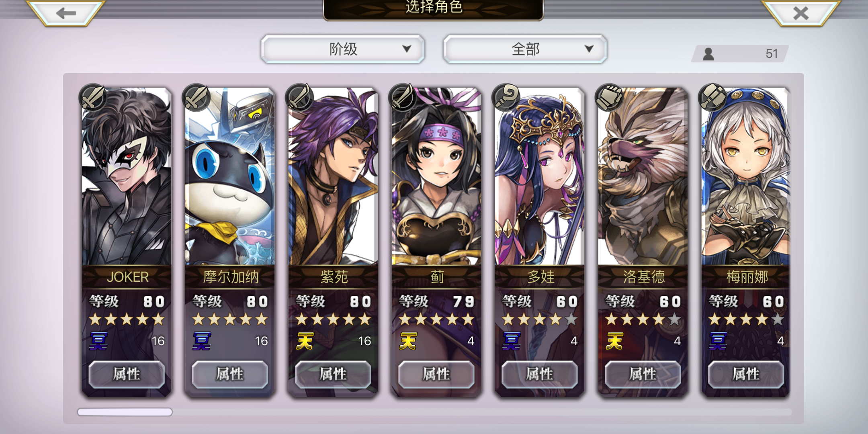Expand the 全部 filter dropdown
This screenshot has height=434, width=868.
pyautogui.click(x=525, y=49)
